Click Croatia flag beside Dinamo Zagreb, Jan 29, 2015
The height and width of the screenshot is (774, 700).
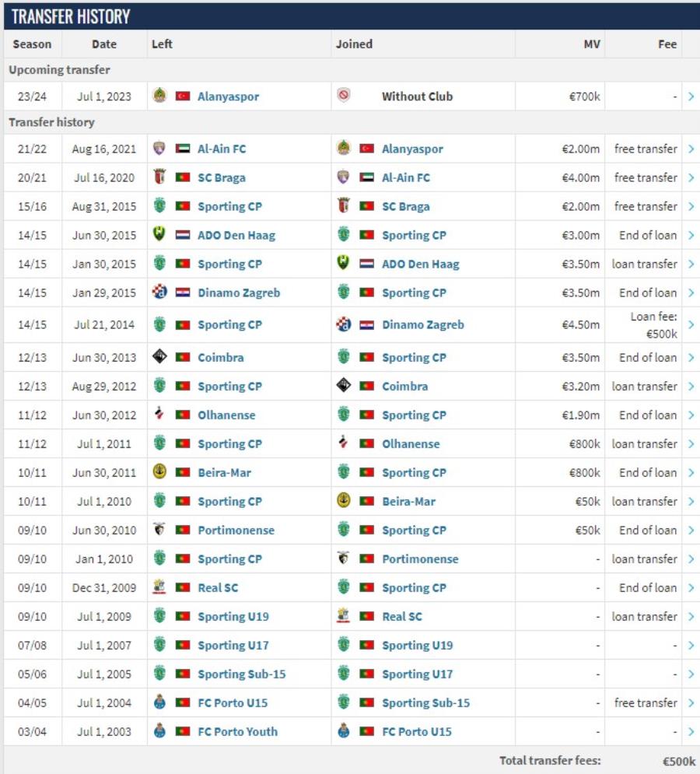tap(183, 292)
